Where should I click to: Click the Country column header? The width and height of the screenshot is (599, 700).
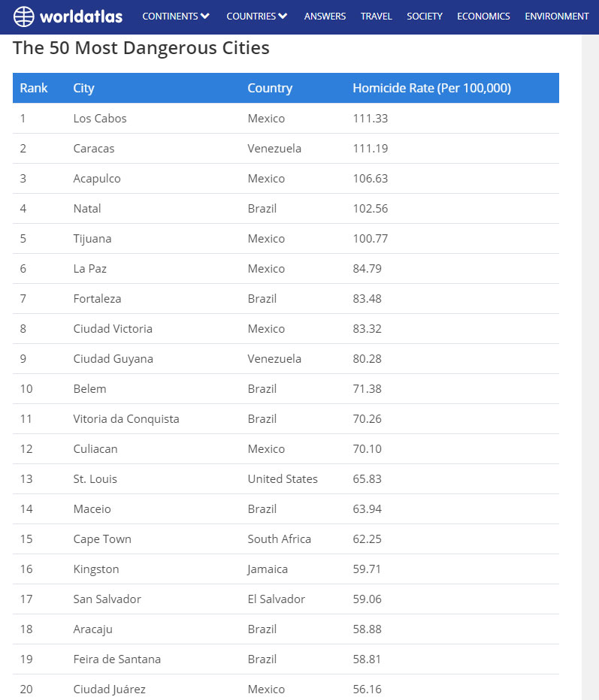pyautogui.click(x=270, y=89)
